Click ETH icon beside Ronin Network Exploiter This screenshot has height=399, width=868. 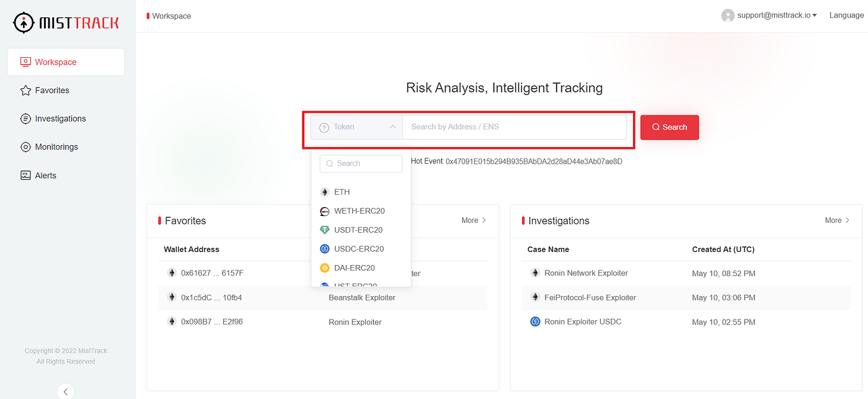click(535, 273)
